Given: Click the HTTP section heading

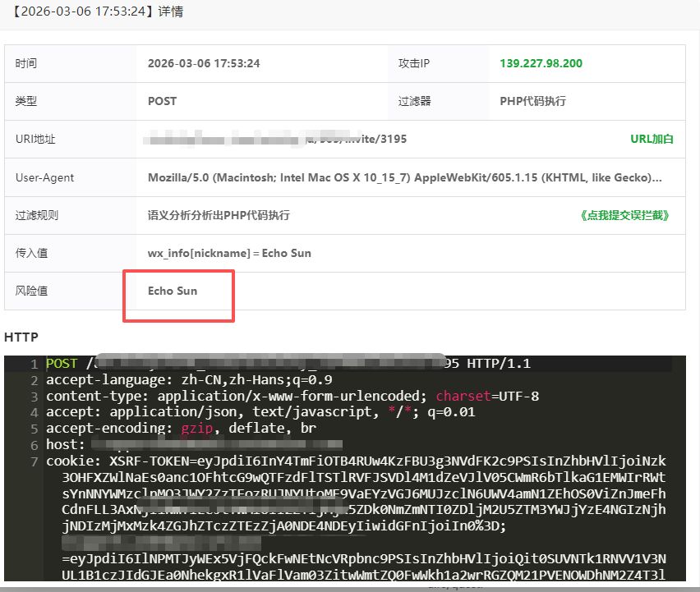Looking at the screenshot, I should 21,337.
